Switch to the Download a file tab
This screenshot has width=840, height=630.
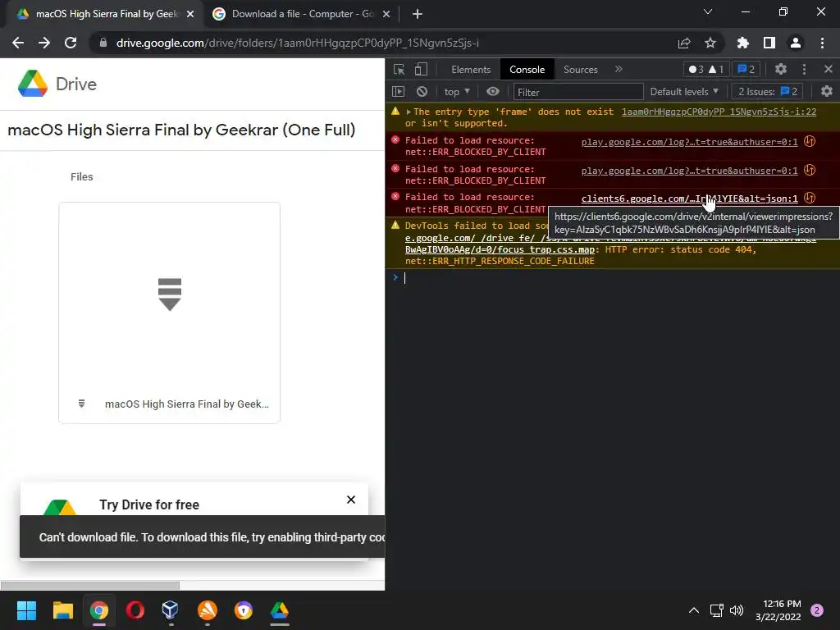point(303,14)
